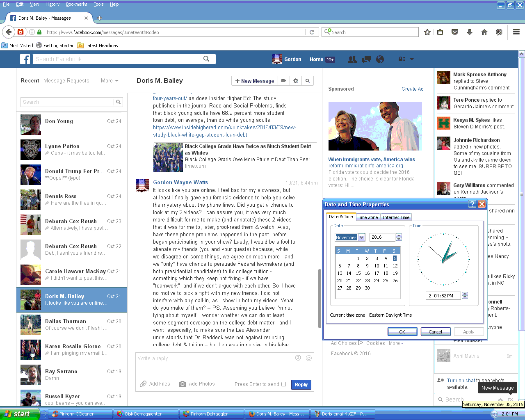Expand the month dropdown showing November
Screen dimensions: 525x420
pyautogui.click(x=361, y=237)
